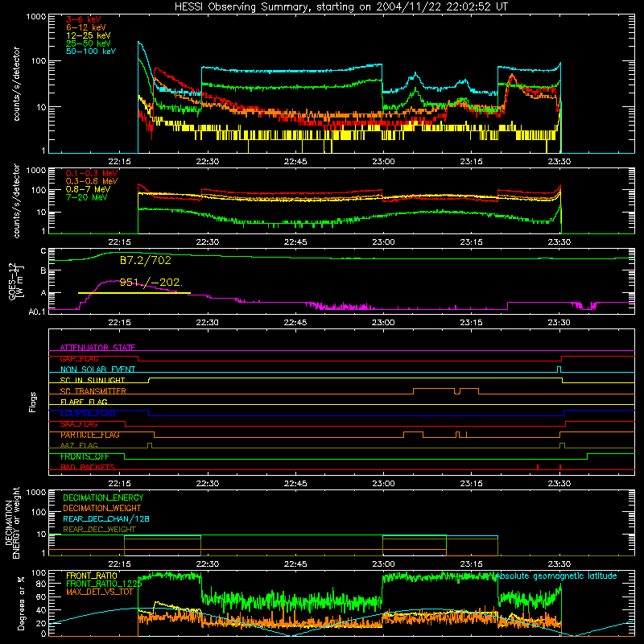This screenshot has height=644, width=644.
Task: Click the FRONT_RATIO_1225 legend label
Action: point(104,584)
